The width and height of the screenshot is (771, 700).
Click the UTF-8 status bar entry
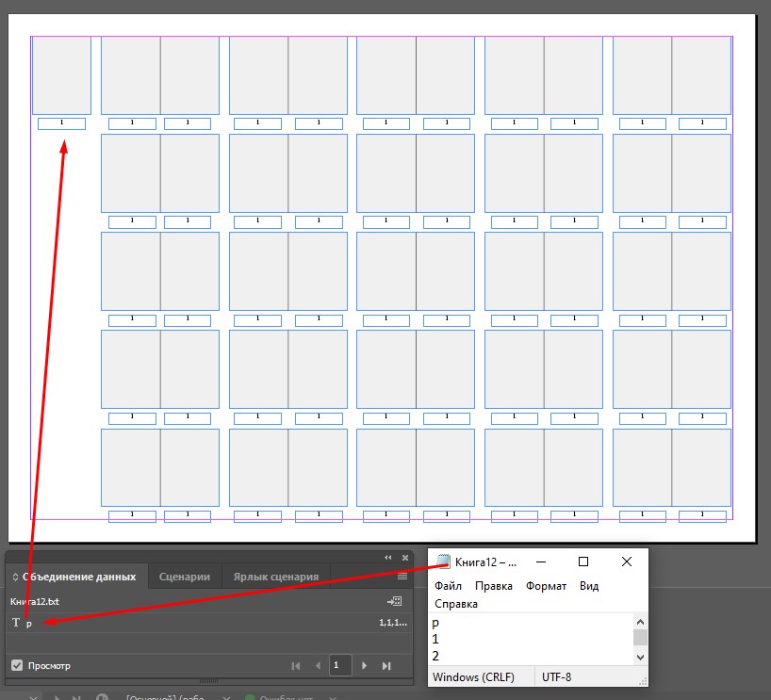coord(556,676)
